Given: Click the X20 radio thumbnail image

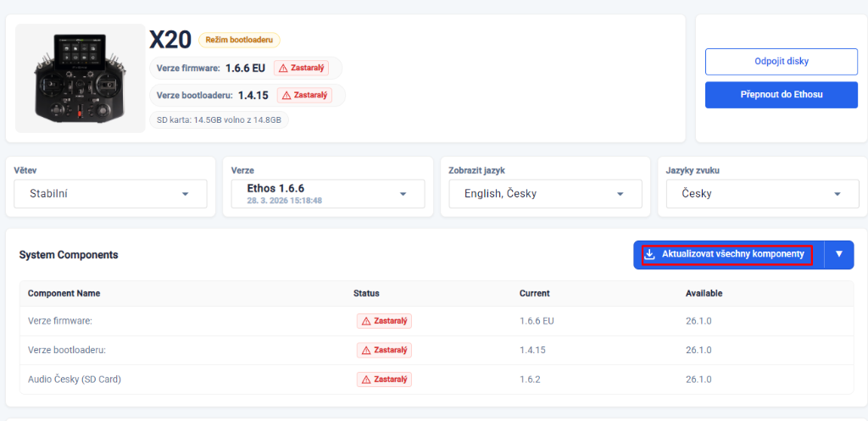Looking at the screenshot, I should 81,78.
